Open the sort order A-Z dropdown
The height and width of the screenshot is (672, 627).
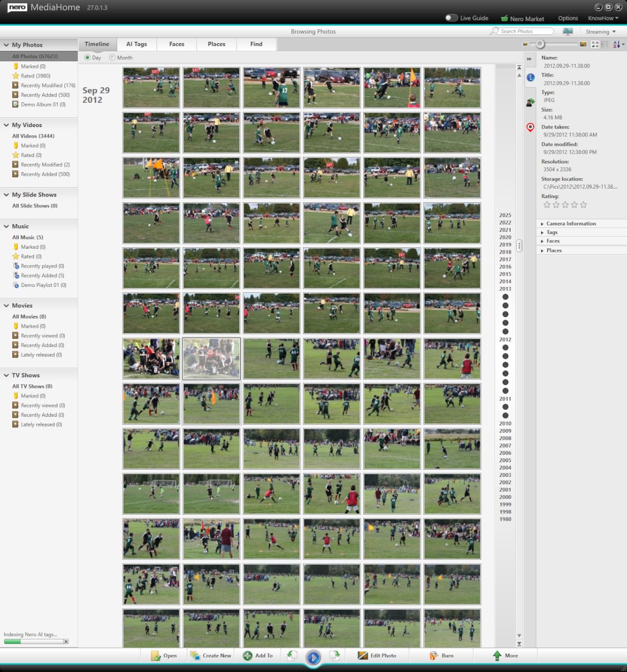[618, 44]
